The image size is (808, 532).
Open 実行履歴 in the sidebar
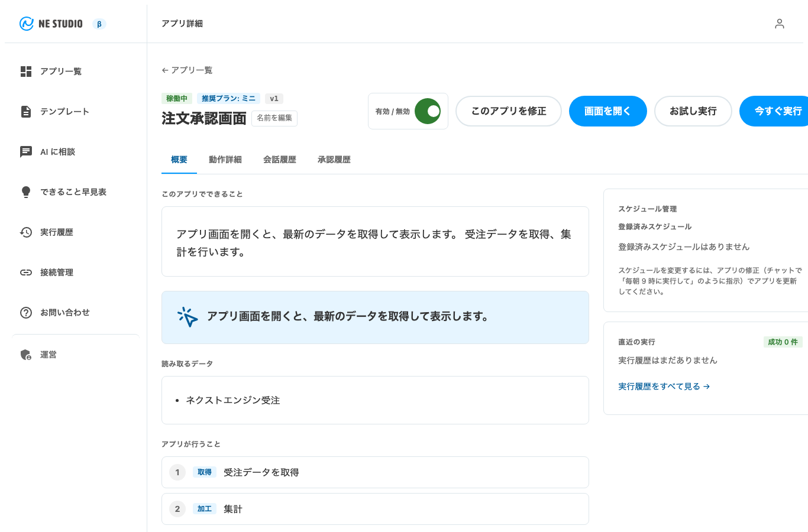coord(75,232)
